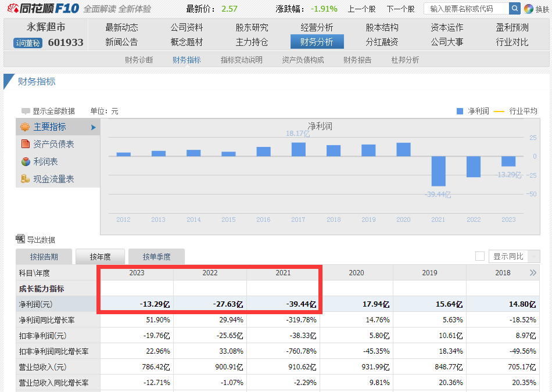
Task: Switch to 按单季度 tab
Action: pyautogui.click(x=157, y=257)
